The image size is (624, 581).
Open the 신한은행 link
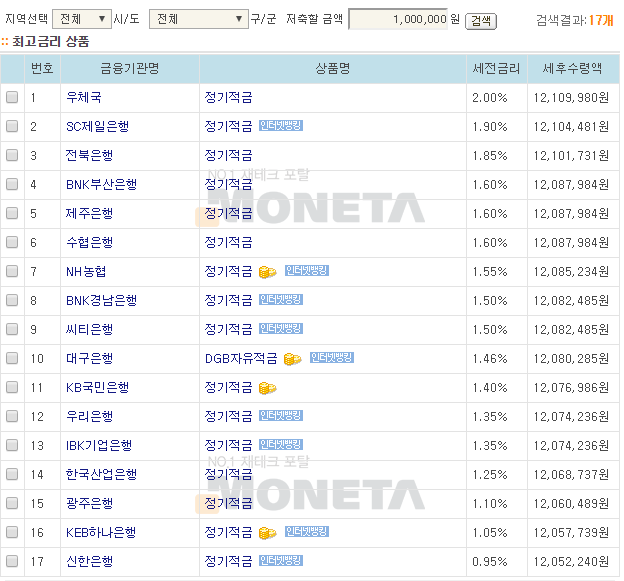90,562
